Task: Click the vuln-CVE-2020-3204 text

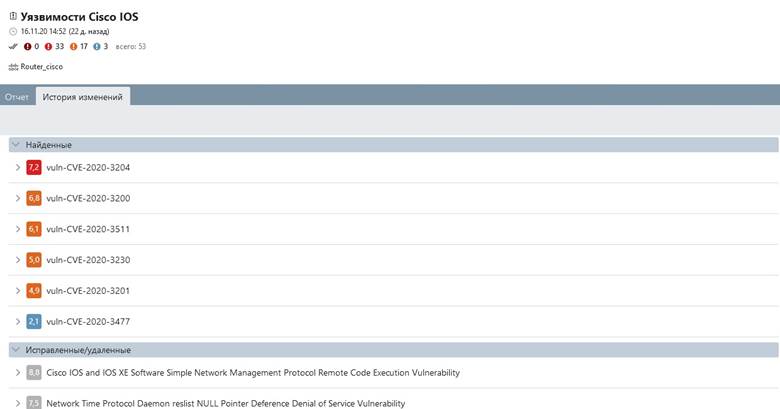Action: 88,168
